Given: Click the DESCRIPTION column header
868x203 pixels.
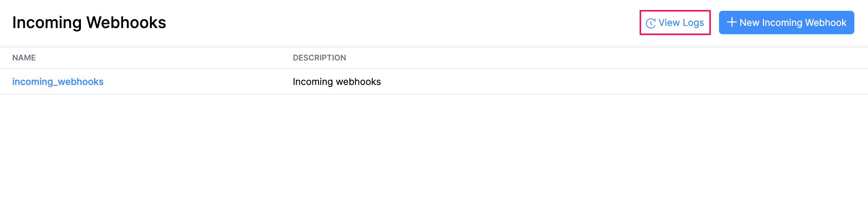Looking at the screenshot, I should 319,58.
